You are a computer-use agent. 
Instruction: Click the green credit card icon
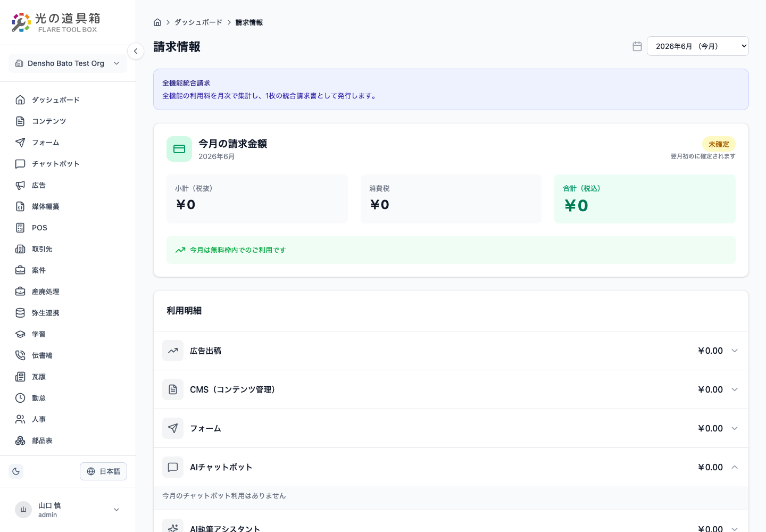coord(179,149)
